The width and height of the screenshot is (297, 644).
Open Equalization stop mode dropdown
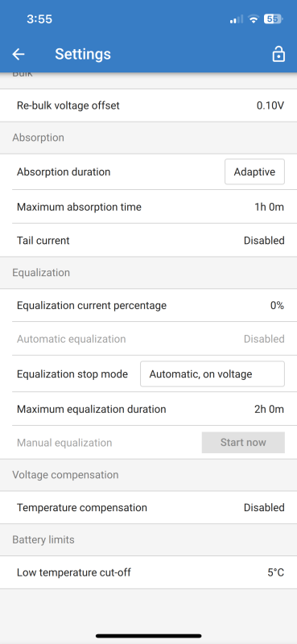212,374
